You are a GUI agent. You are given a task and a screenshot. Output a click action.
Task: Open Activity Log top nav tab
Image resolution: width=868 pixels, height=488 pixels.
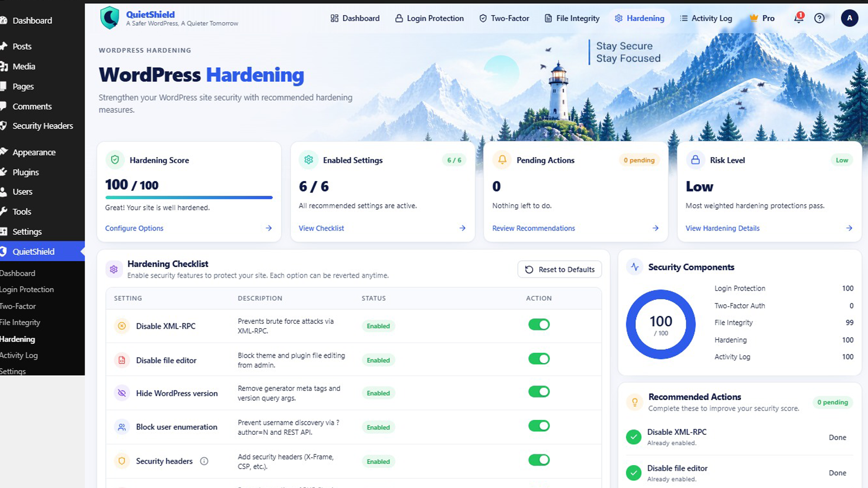tap(706, 18)
